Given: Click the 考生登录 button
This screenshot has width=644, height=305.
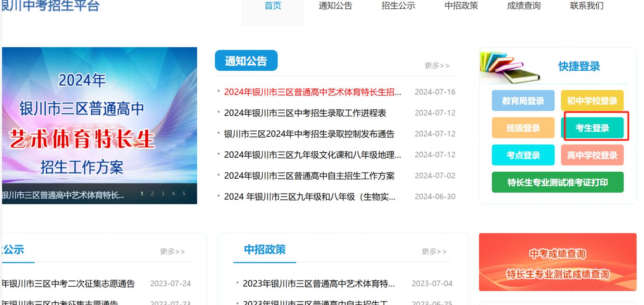Looking at the screenshot, I should tap(592, 128).
